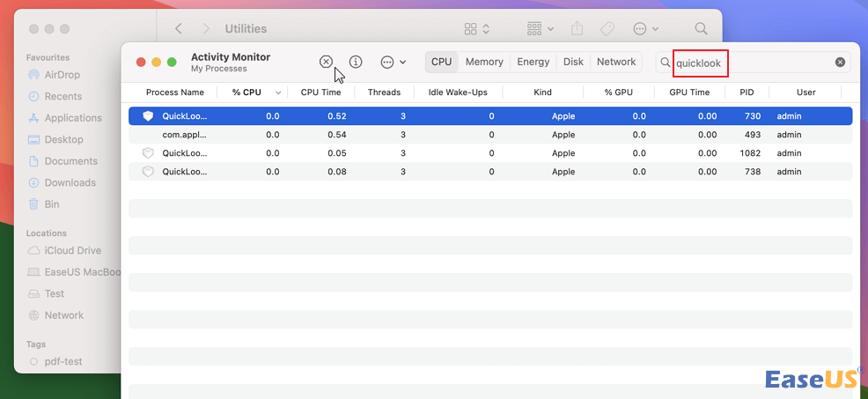Click the Finder share icon
Image resolution: width=868 pixels, height=399 pixels.
click(x=577, y=29)
